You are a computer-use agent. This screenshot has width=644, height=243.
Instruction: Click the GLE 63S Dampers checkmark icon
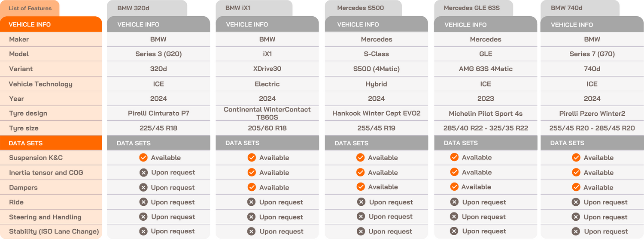454,187
